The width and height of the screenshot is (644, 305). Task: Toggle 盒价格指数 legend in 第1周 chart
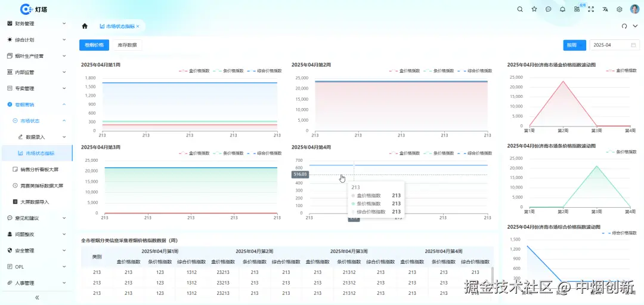[x=194, y=70]
